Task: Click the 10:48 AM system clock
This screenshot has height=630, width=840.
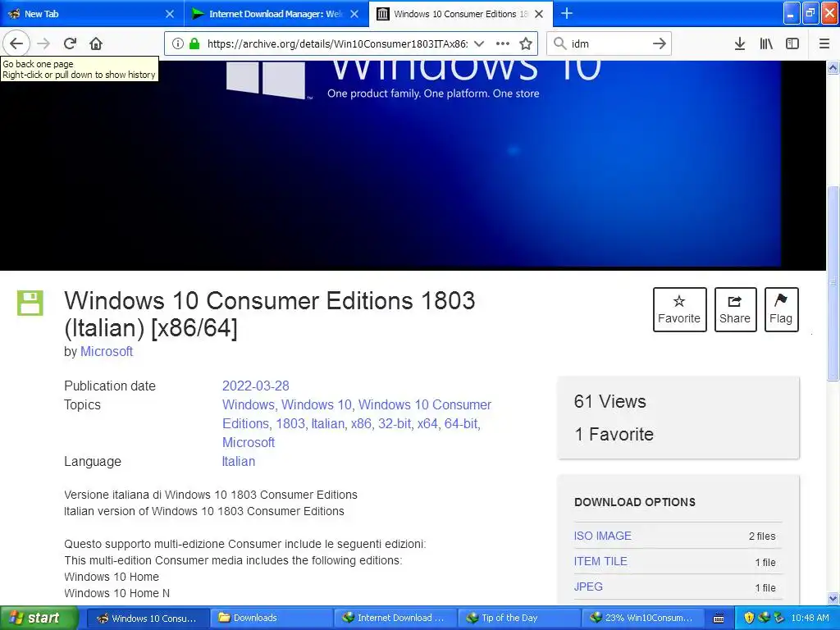Action: (810, 618)
